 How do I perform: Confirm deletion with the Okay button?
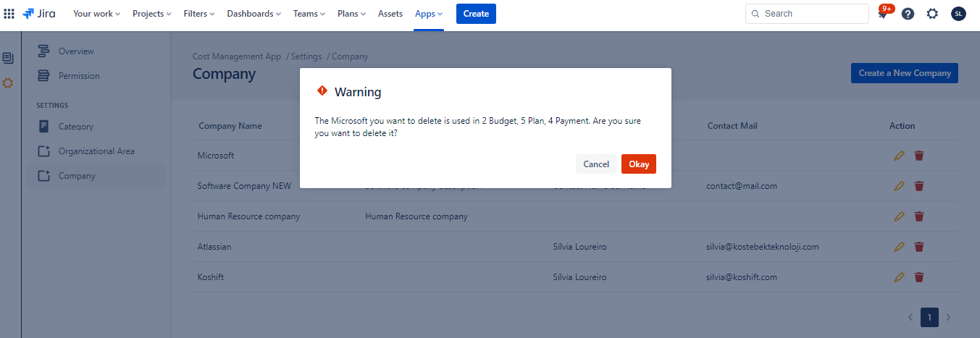[639, 164]
